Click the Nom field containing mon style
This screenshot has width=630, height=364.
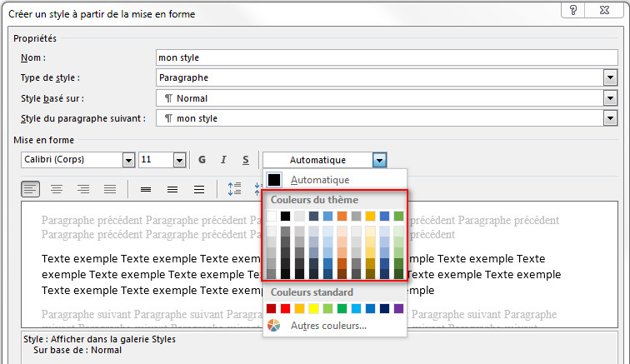379,57
